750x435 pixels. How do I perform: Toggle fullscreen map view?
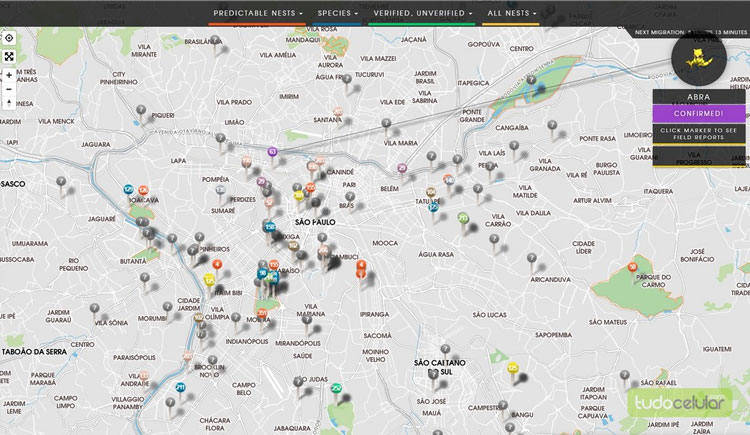pyautogui.click(x=9, y=56)
